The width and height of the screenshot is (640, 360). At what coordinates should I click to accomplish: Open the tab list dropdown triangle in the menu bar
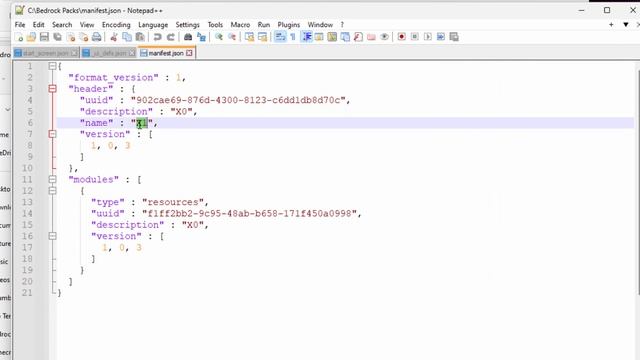pyautogui.click(x=626, y=25)
